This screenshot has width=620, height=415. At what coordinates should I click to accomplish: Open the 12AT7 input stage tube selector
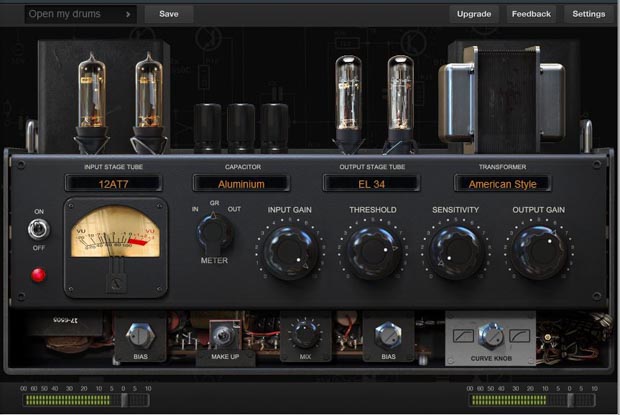click(x=113, y=184)
